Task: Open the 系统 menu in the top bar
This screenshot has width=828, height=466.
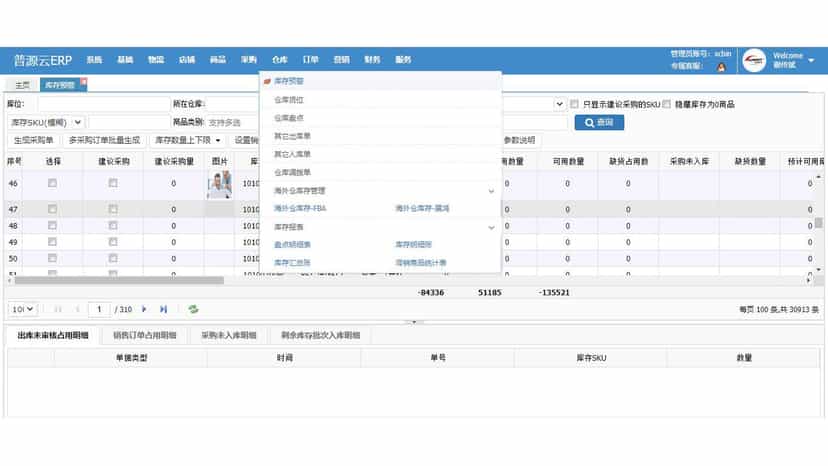Action: (95, 60)
